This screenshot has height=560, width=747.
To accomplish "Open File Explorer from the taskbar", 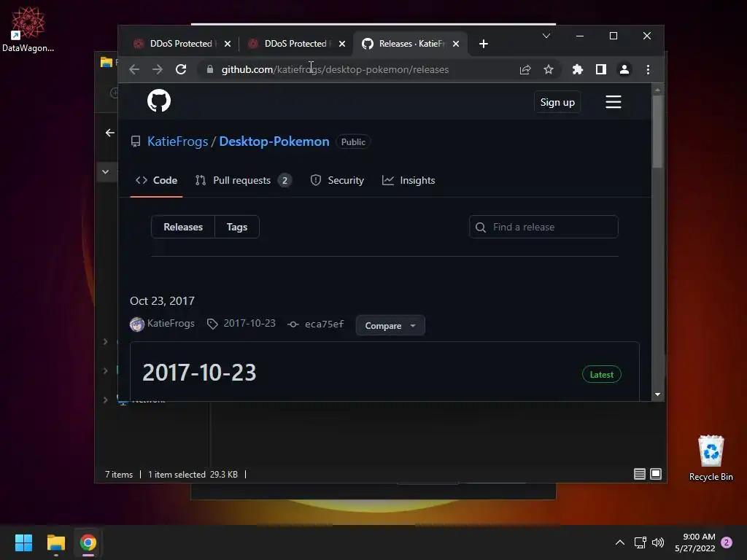I will tap(55, 542).
